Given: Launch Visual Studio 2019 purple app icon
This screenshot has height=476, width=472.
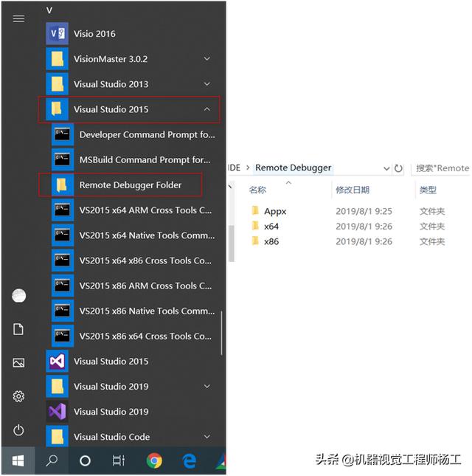Looking at the screenshot, I should coord(57,411).
